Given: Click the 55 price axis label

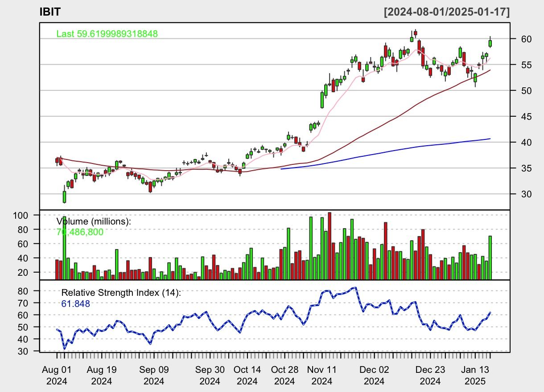Looking at the screenshot, I should [x=527, y=65].
